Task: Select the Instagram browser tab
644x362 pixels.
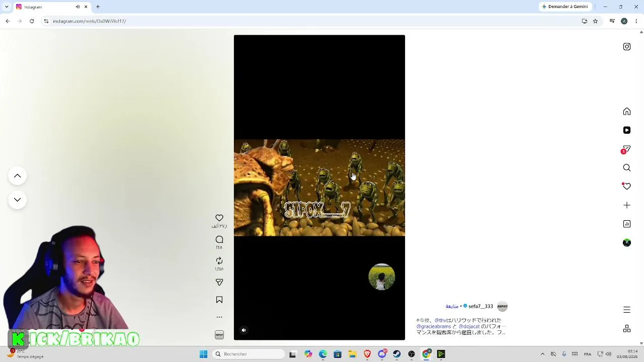Action: coord(52,7)
